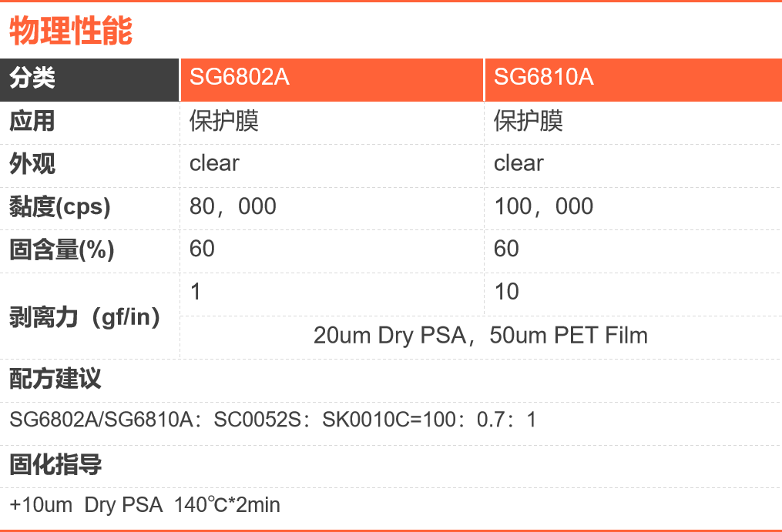Click the 140℃*2min curing condition text
782x532 pixels.
[227, 505]
